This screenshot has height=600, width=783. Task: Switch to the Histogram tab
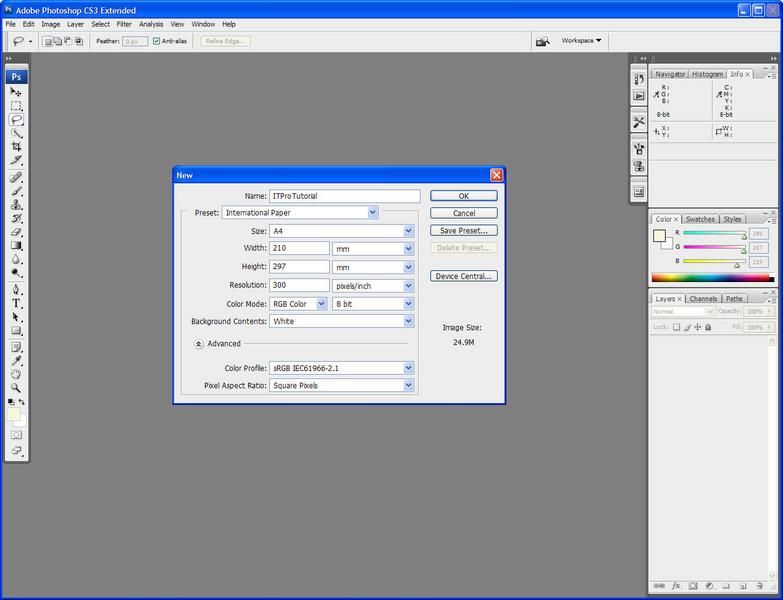click(707, 74)
